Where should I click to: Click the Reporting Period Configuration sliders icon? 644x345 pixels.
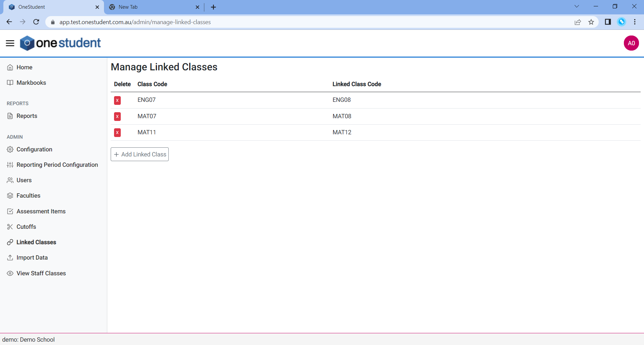click(x=10, y=165)
